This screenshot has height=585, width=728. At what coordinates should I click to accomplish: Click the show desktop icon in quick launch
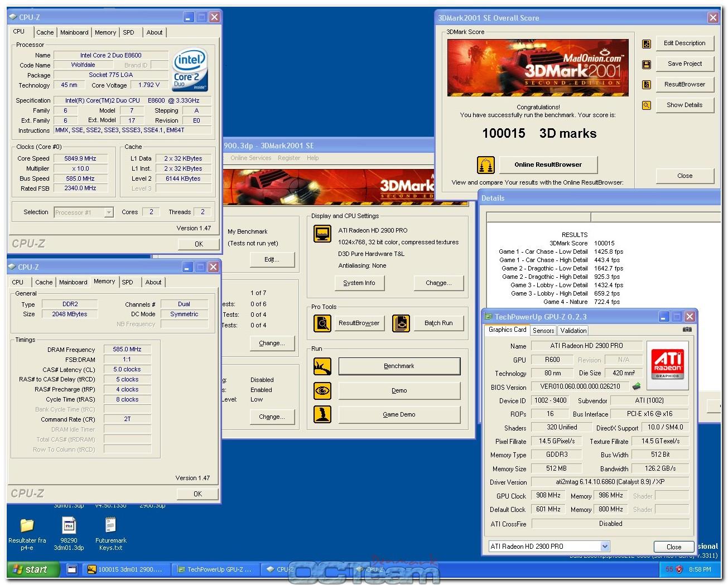tap(71, 569)
